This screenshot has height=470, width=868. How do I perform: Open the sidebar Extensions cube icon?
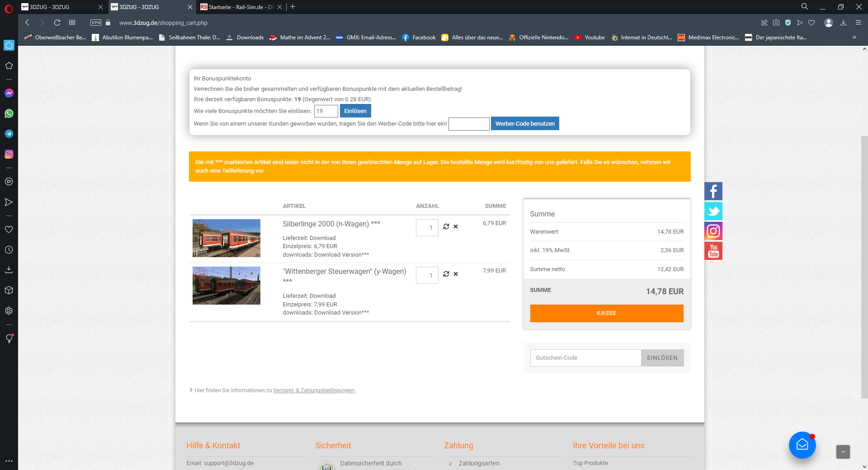pyautogui.click(x=9, y=290)
